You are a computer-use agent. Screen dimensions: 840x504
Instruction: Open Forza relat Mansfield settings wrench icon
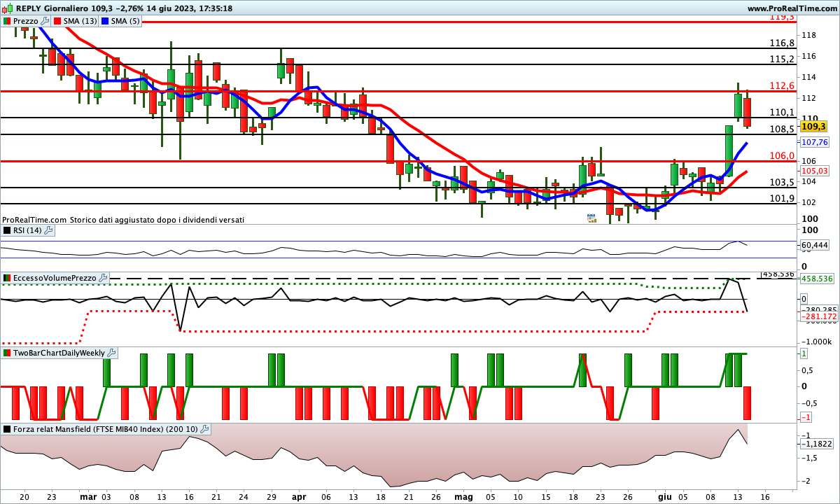coord(205,428)
